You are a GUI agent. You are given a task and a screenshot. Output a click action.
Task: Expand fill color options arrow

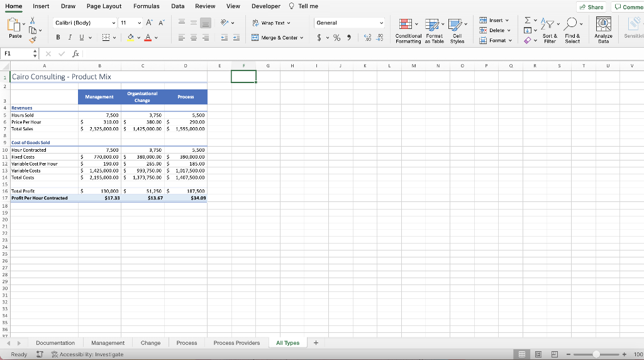click(139, 38)
